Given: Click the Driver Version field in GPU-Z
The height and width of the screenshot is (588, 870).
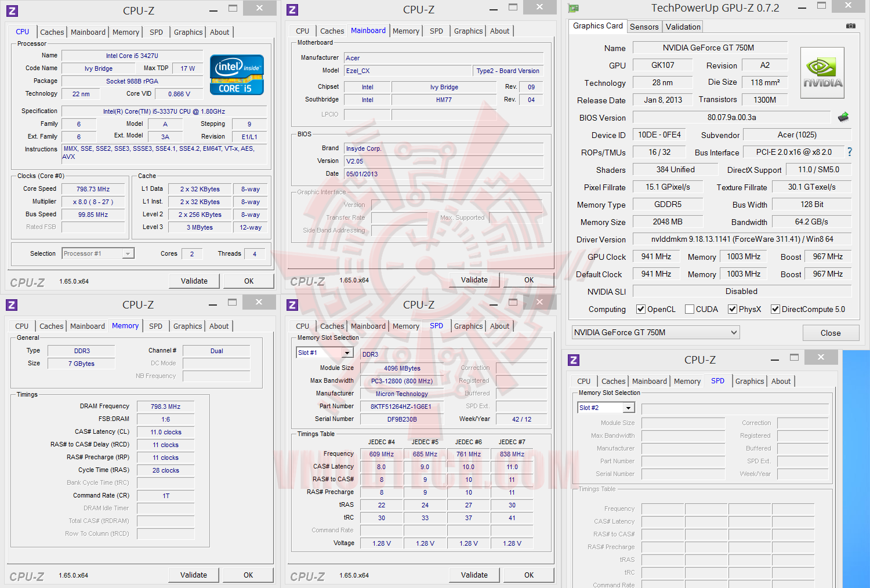Looking at the screenshot, I should pos(742,239).
